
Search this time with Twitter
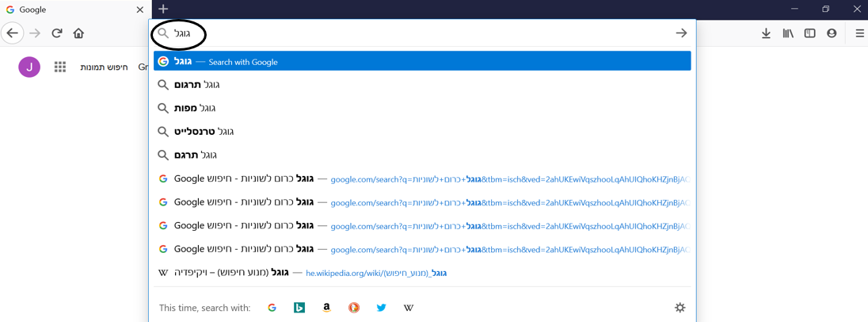point(381,308)
